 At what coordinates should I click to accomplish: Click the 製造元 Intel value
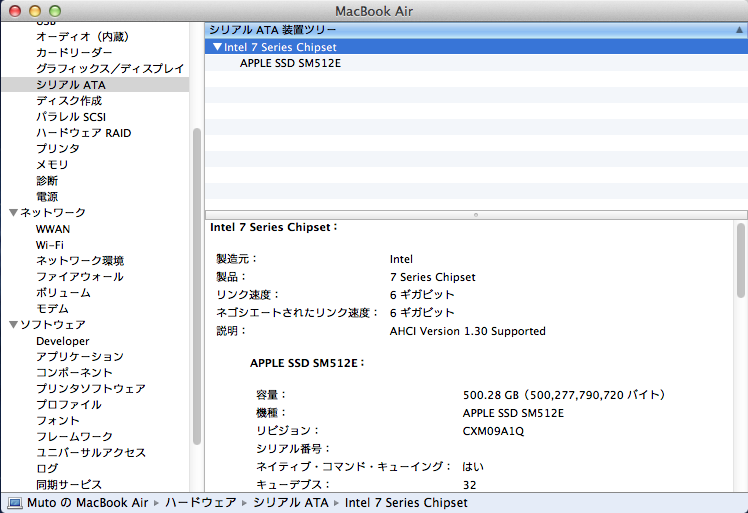[x=401, y=259]
